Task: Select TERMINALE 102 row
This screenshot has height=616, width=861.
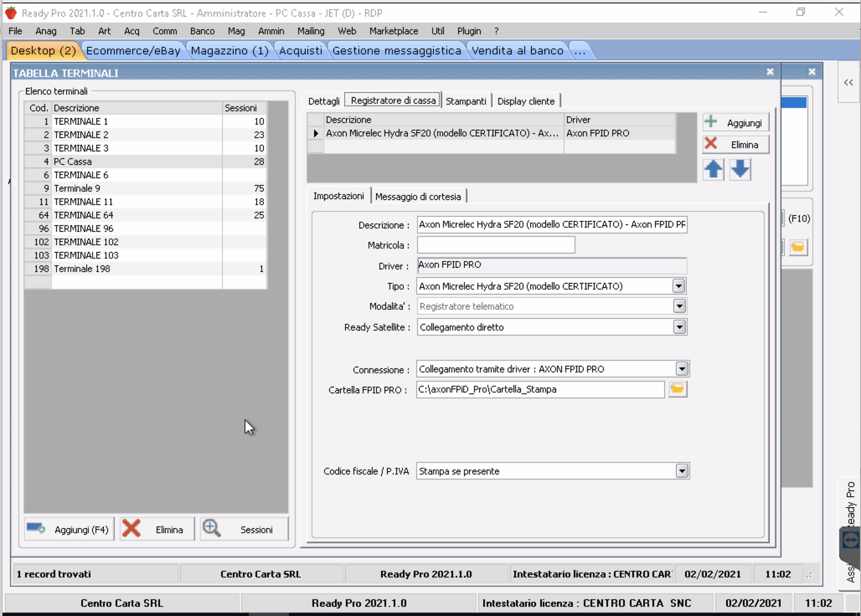Action: click(145, 242)
